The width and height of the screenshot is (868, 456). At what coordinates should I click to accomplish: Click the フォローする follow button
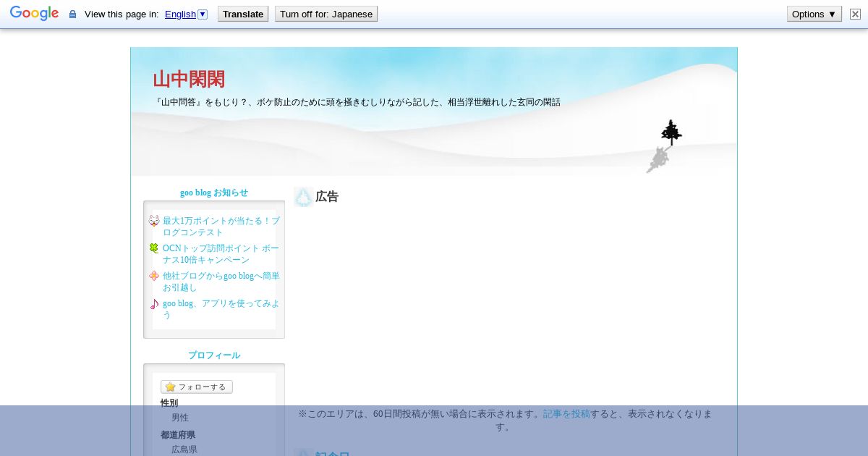click(x=197, y=387)
